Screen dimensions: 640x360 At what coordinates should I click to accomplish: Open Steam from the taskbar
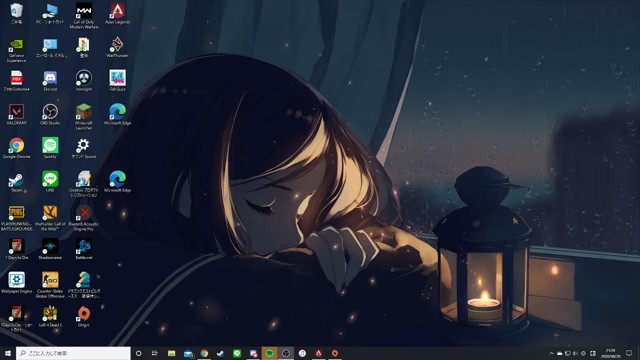click(x=220, y=353)
